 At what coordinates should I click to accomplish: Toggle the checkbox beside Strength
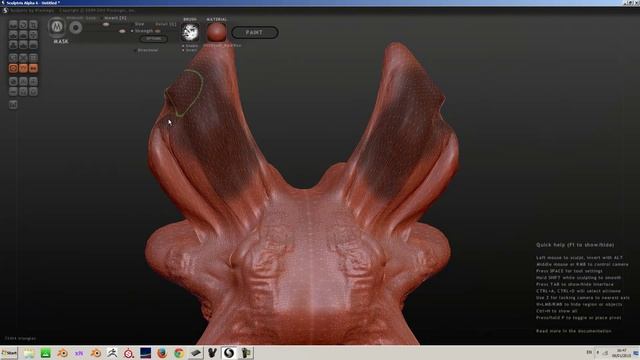[x=132, y=31]
